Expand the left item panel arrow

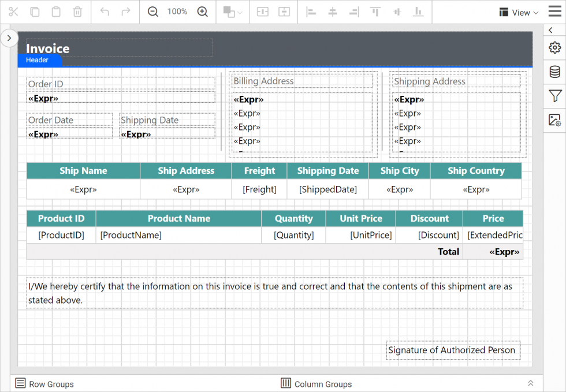coord(9,38)
